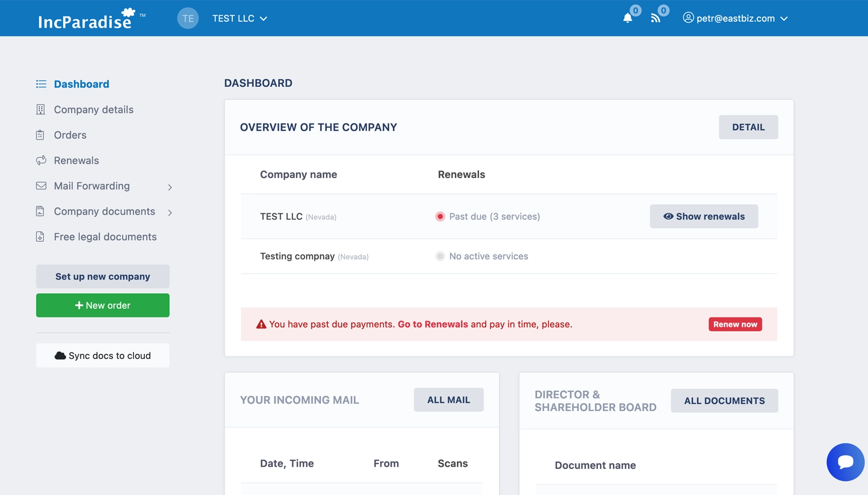Screen dimensions: 868x495
Task: Expand the Mail Forwarding sidebar chevron
Action: click(x=170, y=186)
